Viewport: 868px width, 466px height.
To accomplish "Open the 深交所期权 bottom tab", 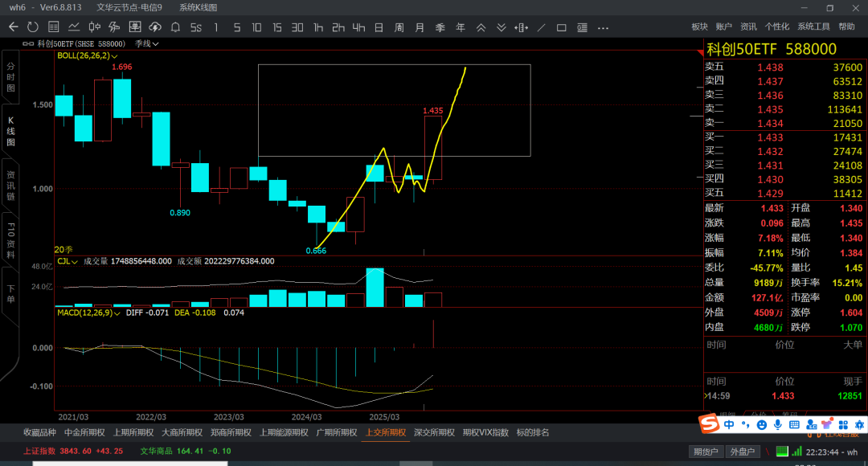I will point(434,432).
